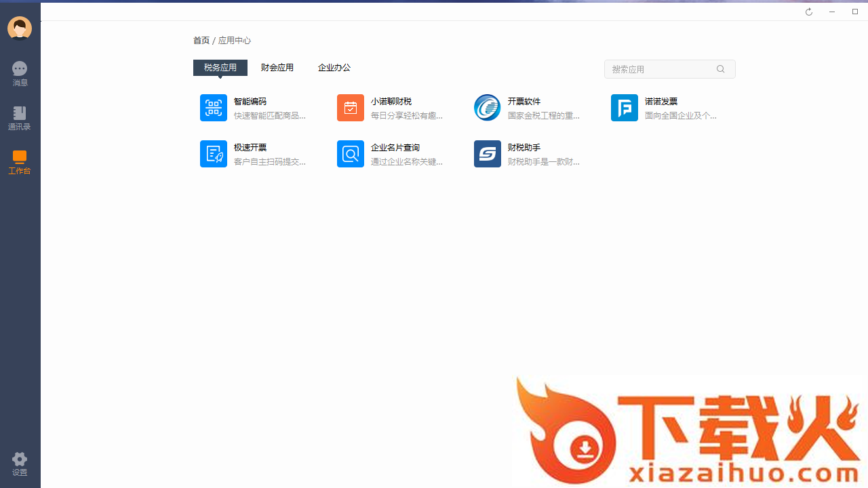Focus the 搜索应用 search field
868x488 pixels.
[x=670, y=69]
